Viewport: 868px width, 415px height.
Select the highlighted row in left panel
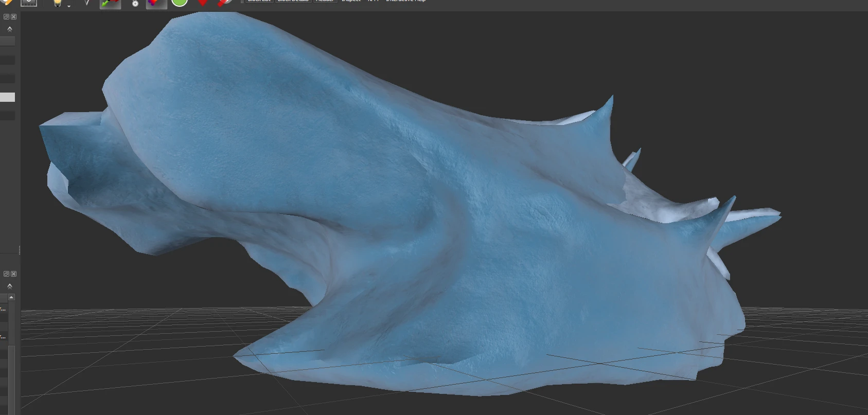[7, 97]
